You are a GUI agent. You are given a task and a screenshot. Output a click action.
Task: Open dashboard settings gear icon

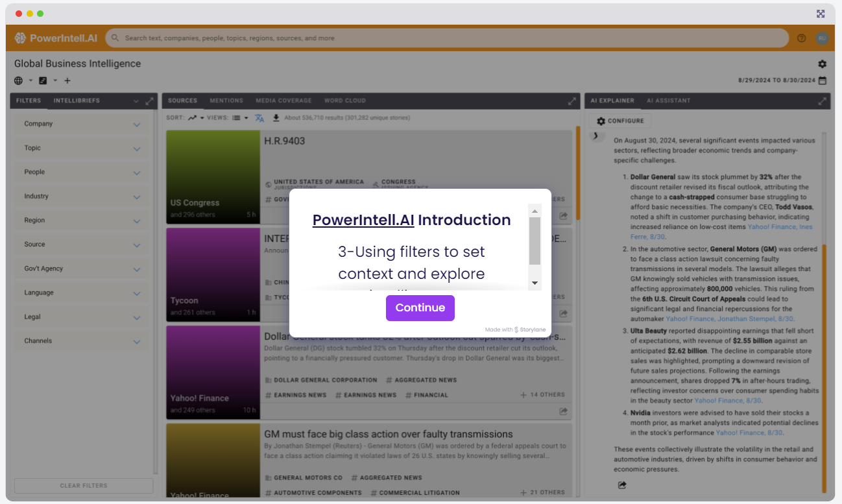[x=823, y=64]
